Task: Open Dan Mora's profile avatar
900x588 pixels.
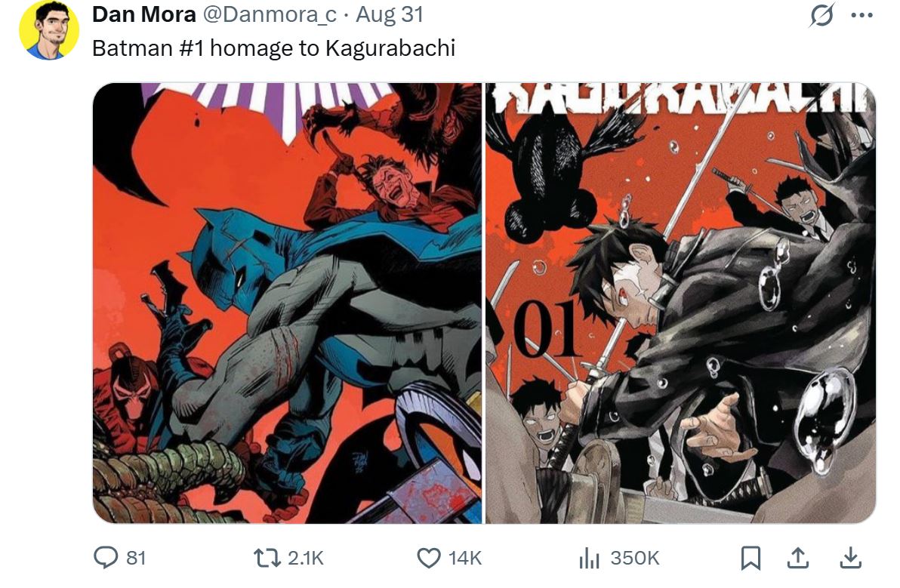Action: click(x=49, y=30)
